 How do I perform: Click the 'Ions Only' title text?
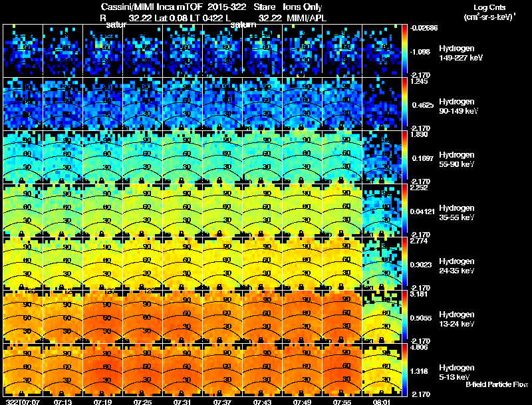click(x=303, y=7)
